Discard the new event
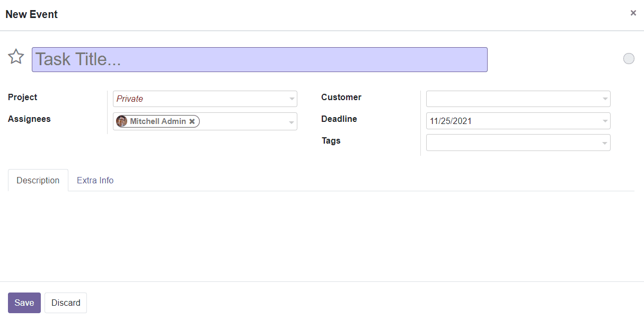 pyautogui.click(x=65, y=303)
